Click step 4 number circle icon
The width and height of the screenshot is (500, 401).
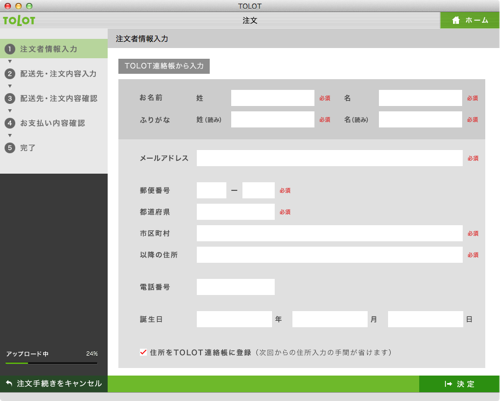(10, 123)
